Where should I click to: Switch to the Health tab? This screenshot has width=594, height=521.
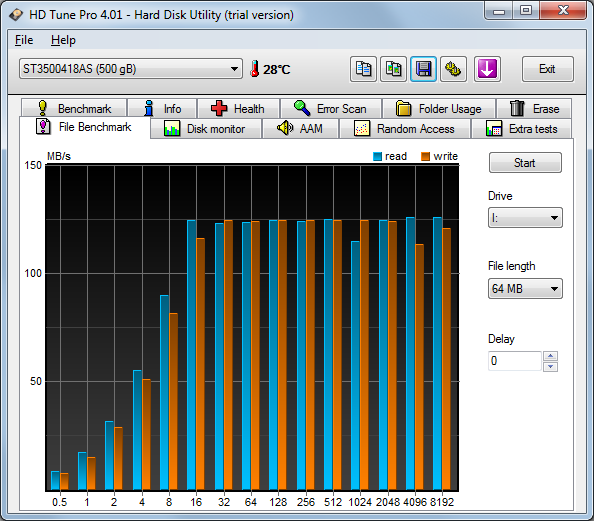point(238,109)
